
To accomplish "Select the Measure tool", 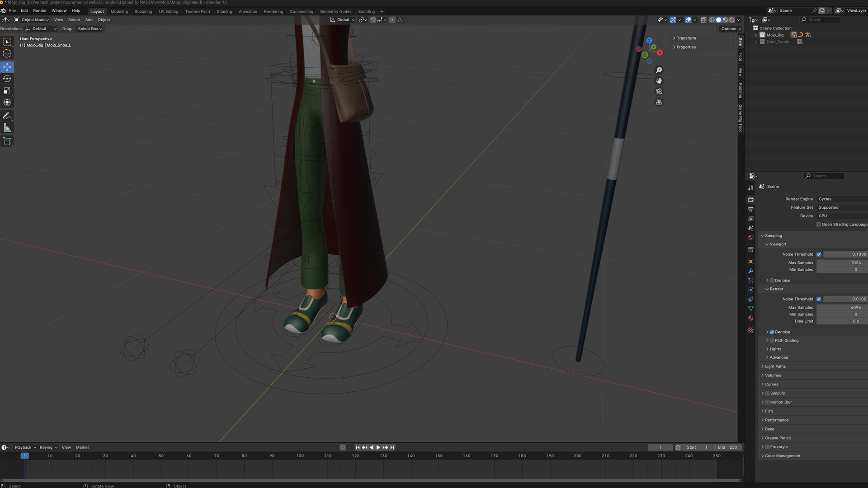I will click(x=7, y=128).
